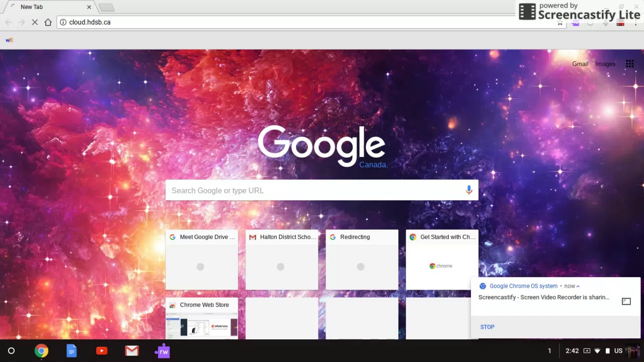Image resolution: width=644 pixels, height=362 pixels.
Task: Stop the page from loading
Action: coord(35,22)
